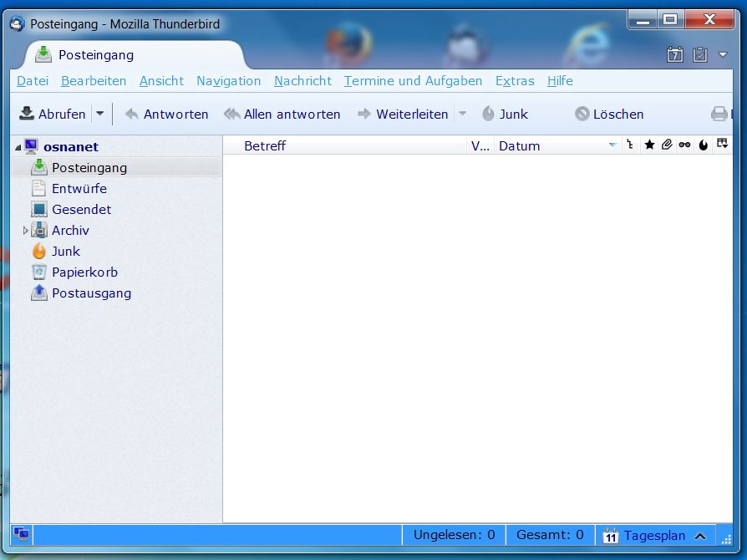
Task: Sort by attachment paperclip column
Action: coord(667,145)
